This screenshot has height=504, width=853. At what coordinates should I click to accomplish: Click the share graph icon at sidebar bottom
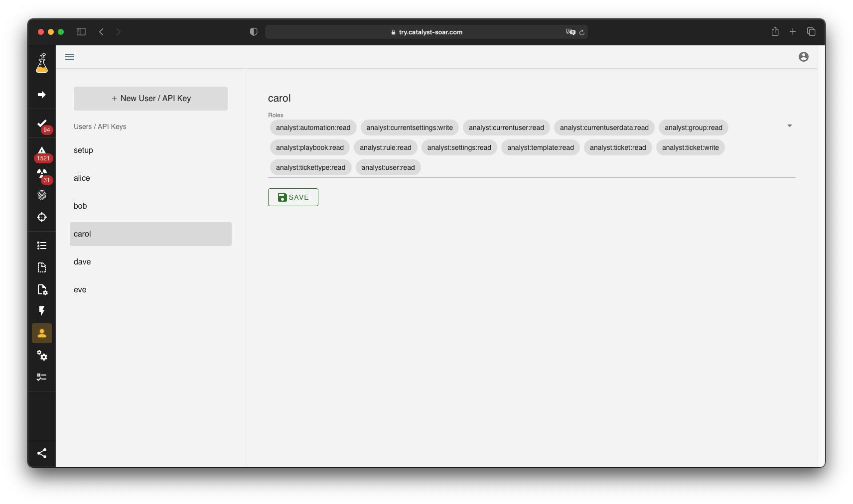(42, 453)
